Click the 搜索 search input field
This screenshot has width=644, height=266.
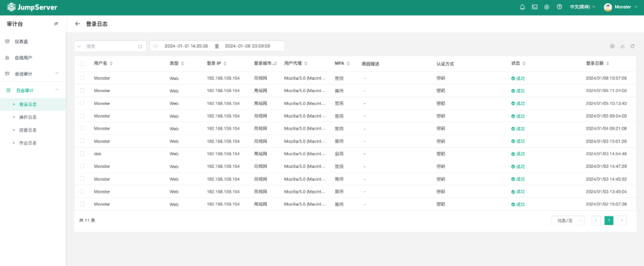111,46
